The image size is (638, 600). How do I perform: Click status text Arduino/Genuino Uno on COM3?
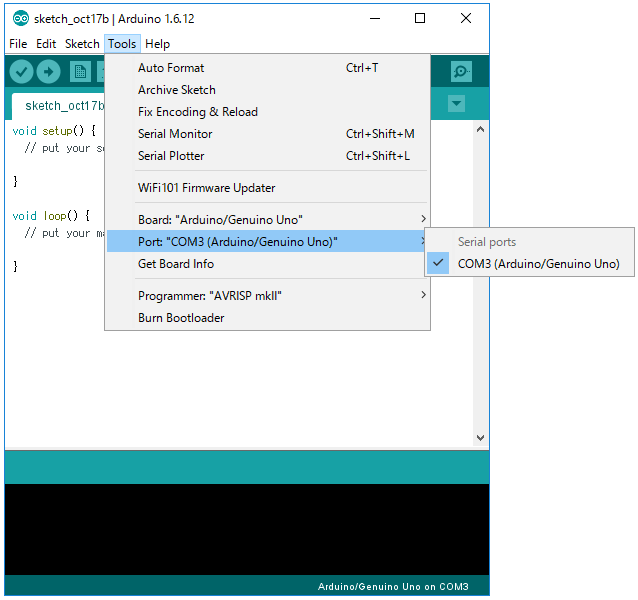pyautogui.click(x=393, y=587)
